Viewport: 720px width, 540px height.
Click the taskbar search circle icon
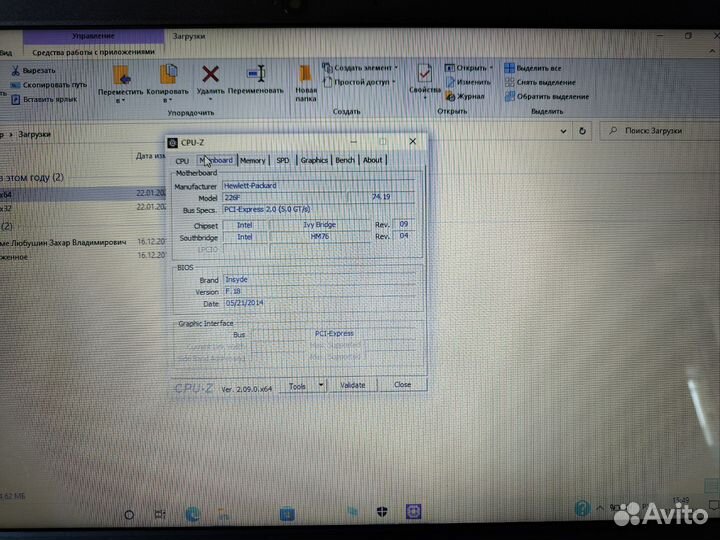(129, 515)
